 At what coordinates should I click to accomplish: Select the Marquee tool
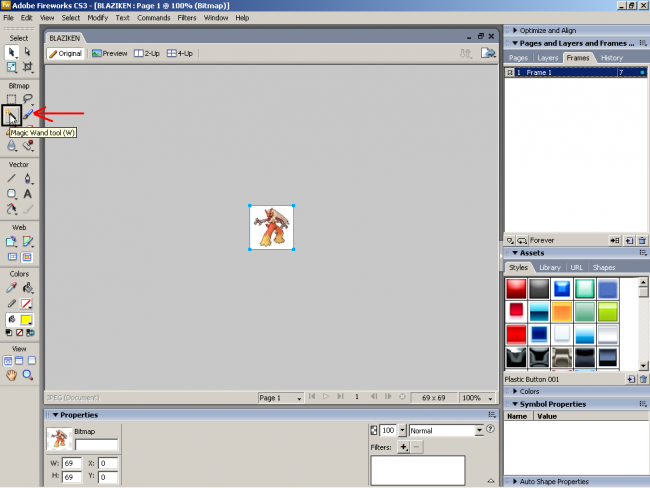[x=11, y=99]
